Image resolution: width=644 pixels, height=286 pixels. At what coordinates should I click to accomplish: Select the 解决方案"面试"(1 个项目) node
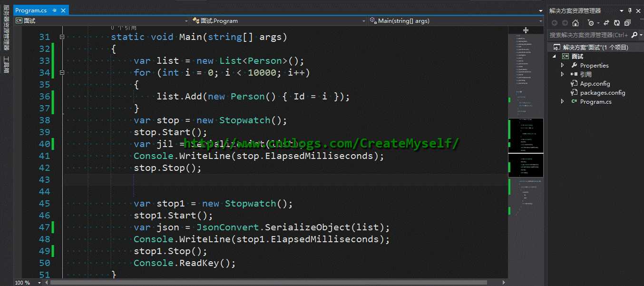(595, 47)
